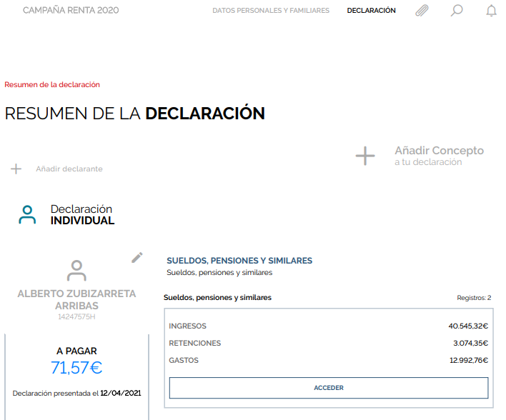Viewport: 506px width, 420px height.
Task: Switch to the Declaración menu item
Action: (x=371, y=11)
